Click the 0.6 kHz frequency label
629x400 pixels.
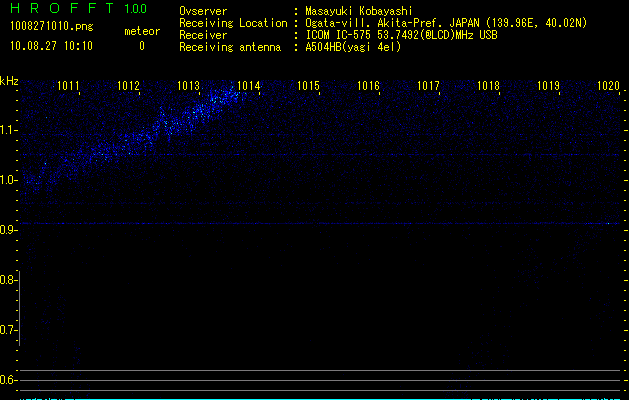tap(8, 380)
